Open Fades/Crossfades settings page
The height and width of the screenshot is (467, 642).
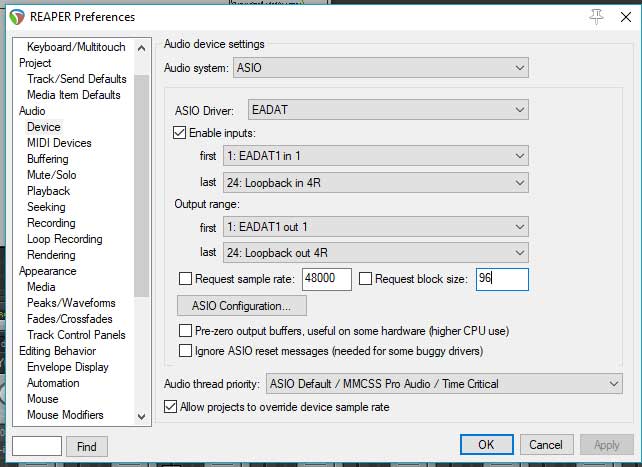tap(70, 318)
